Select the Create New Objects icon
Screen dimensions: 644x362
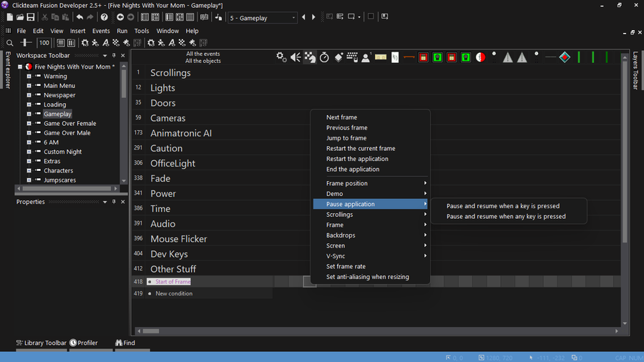338,57
